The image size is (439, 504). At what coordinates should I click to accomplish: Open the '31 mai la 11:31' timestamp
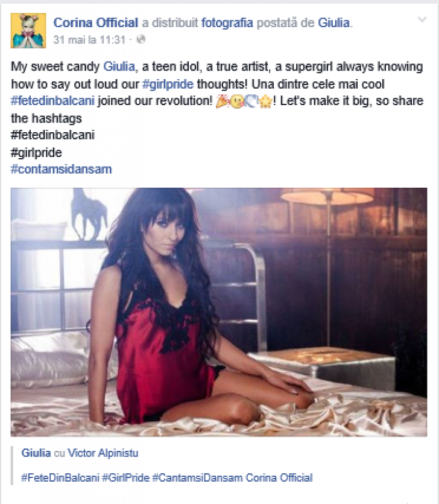pos(89,40)
